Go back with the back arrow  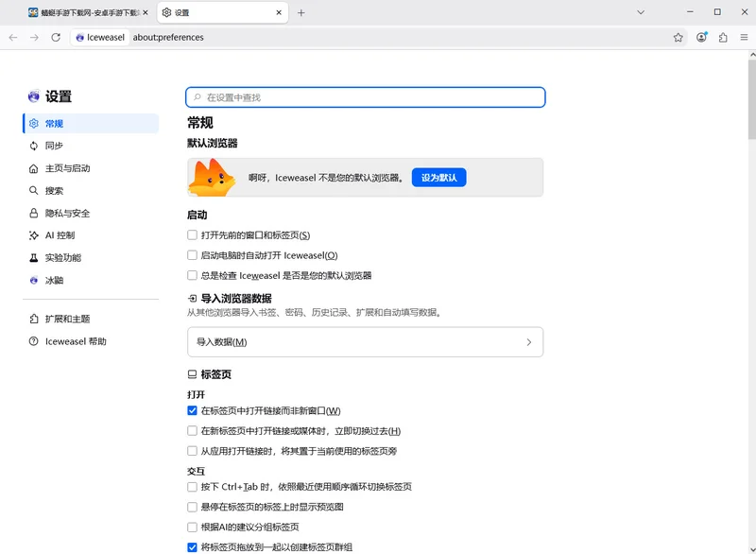(13, 37)
